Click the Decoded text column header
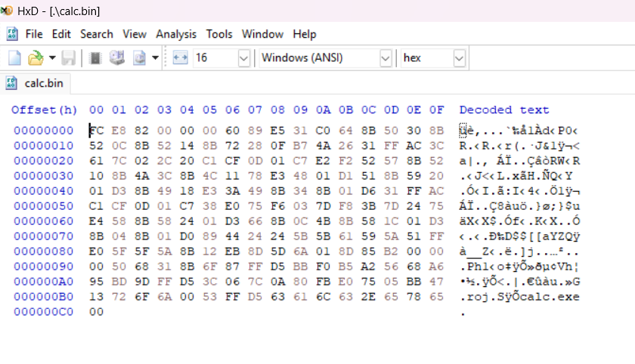The width and height of the screenshot is (635, 364). [x=503, y=110]
